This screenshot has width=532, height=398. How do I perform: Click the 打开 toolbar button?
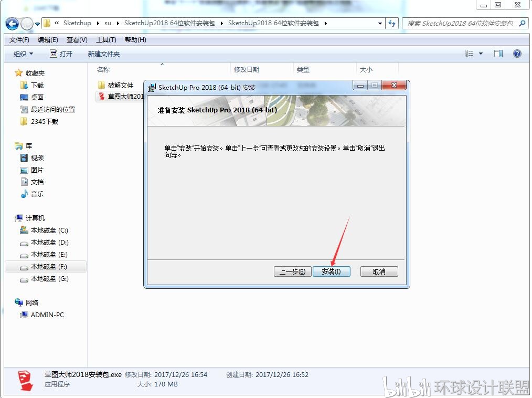[61, 54]
